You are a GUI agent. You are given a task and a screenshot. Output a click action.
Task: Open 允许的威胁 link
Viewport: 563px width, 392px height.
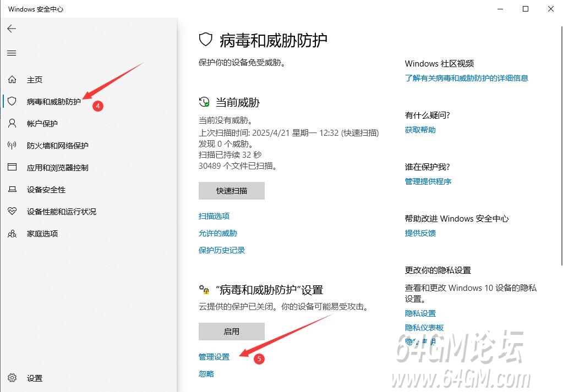click(218, 233)
